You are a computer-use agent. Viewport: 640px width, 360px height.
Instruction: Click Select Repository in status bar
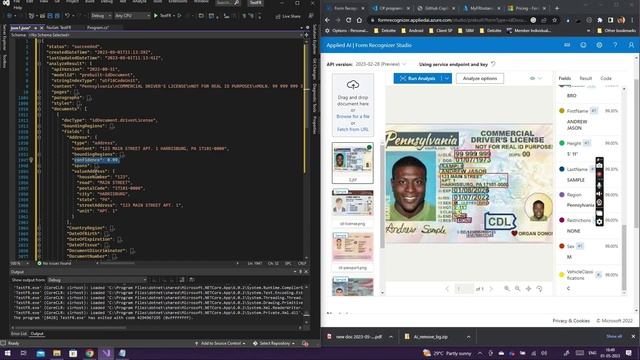tap(273, 343)
